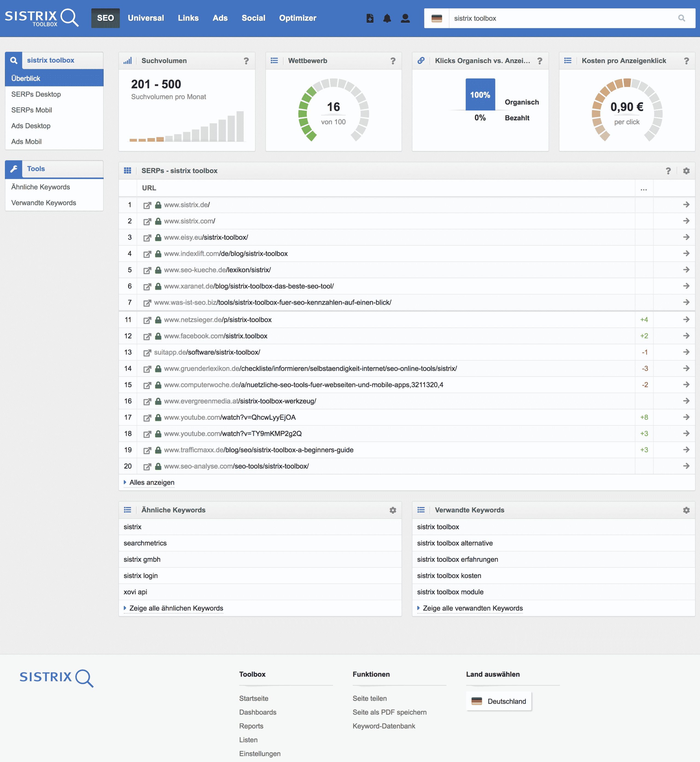700x762 pixels.
Task: Open external link icon for www.sistrix.com/
Action: click(147, 221)
